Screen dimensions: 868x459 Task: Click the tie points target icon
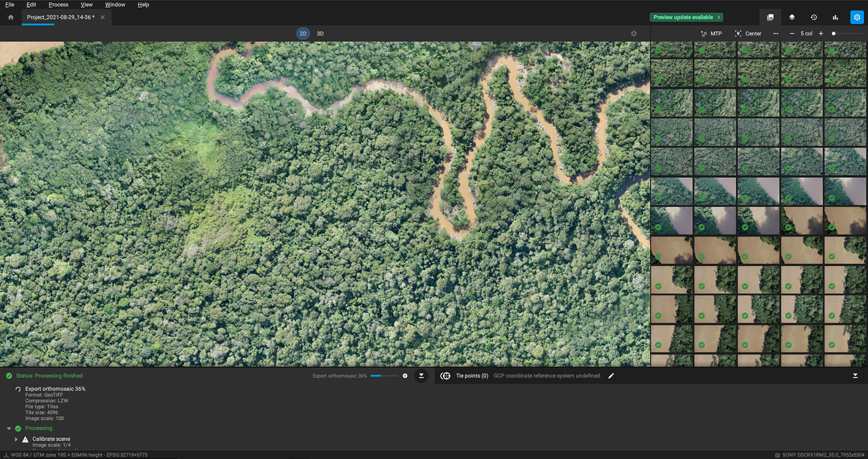[x=445, y=376]
